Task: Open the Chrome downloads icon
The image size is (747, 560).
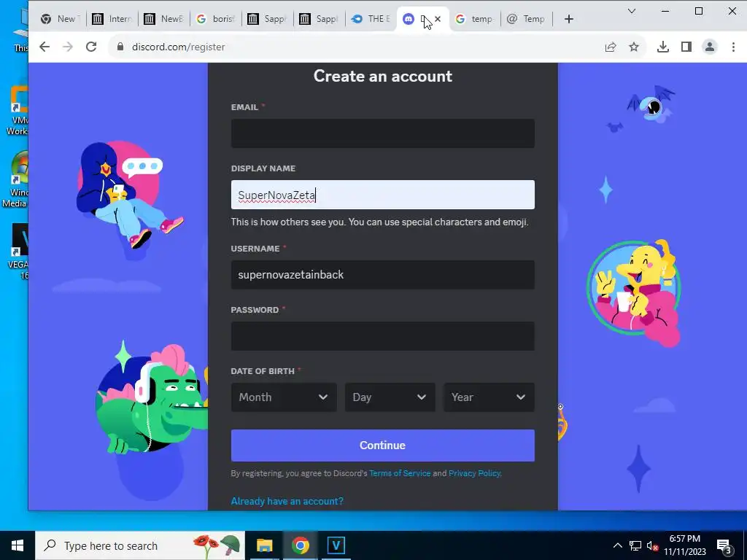Action: click(x=662, y=47)
